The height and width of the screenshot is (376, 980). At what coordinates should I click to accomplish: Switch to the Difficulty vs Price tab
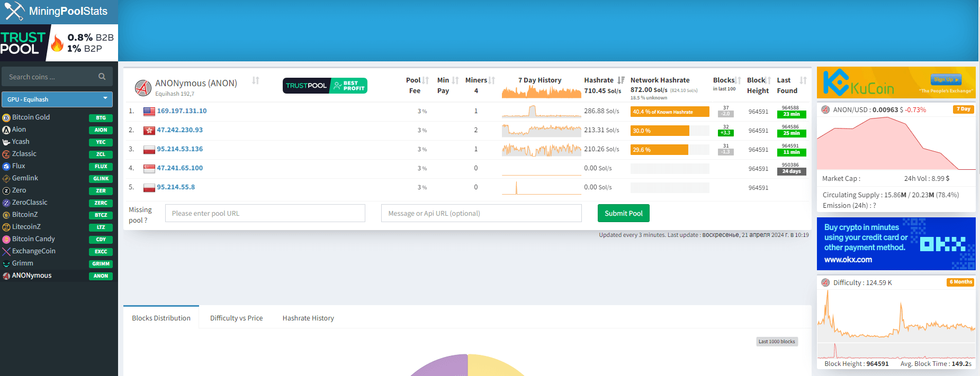pos(236,318)
